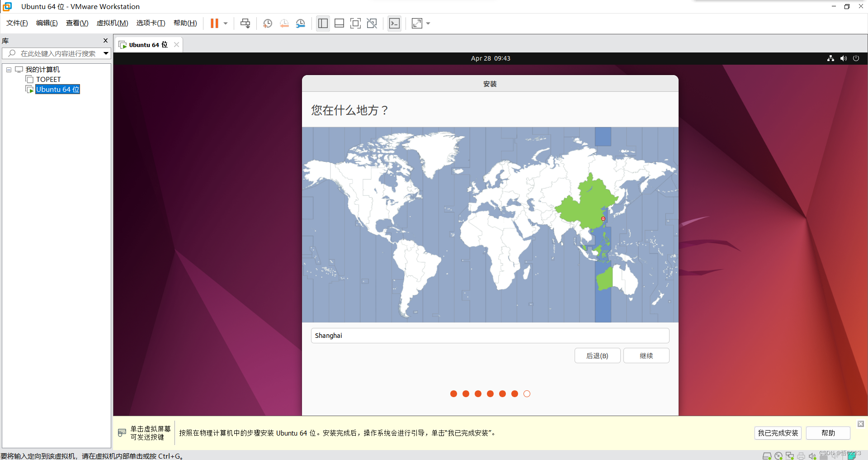868x460 pixels.
Task: Open the 虚拟机(M) menu
Action: click(113, 23)
